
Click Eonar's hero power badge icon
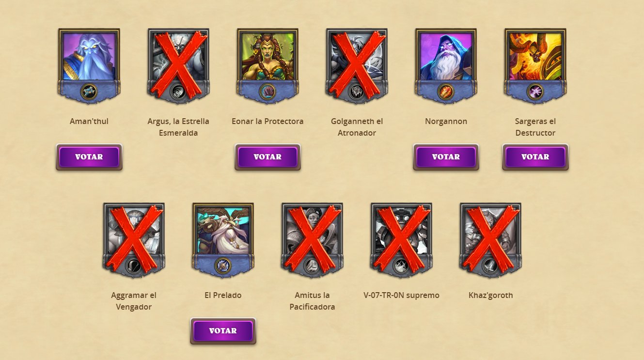click(267, 92)
